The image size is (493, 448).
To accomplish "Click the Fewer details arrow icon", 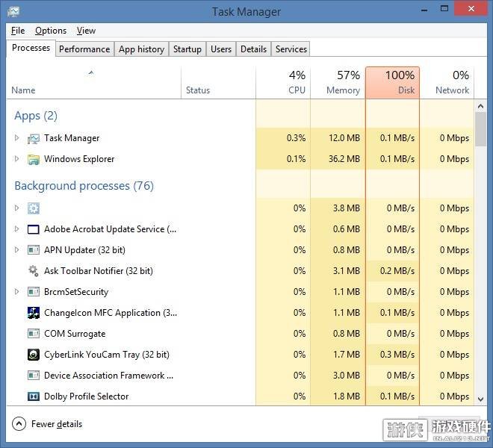I will 19,424.
